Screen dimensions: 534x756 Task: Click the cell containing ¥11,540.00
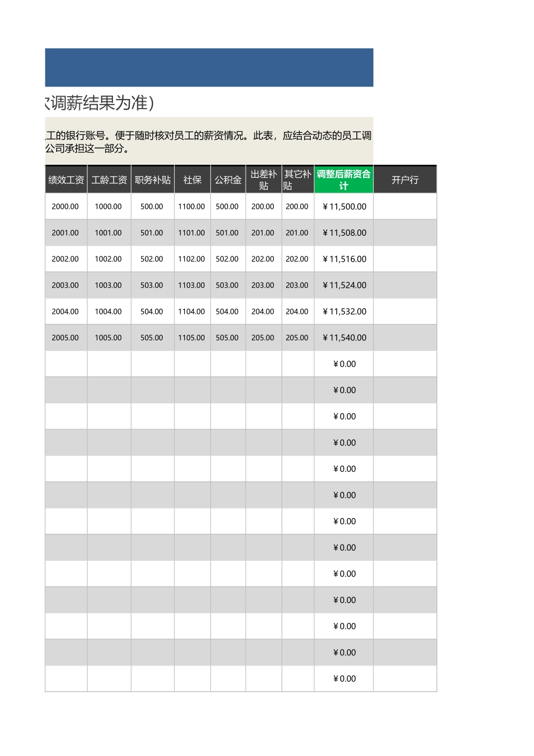point(343,337)
